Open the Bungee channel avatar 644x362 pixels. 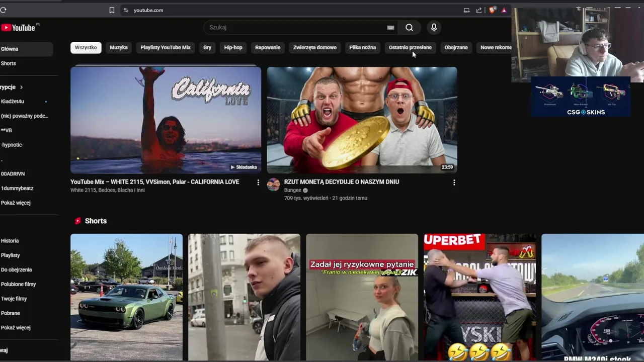click(273, 185)
